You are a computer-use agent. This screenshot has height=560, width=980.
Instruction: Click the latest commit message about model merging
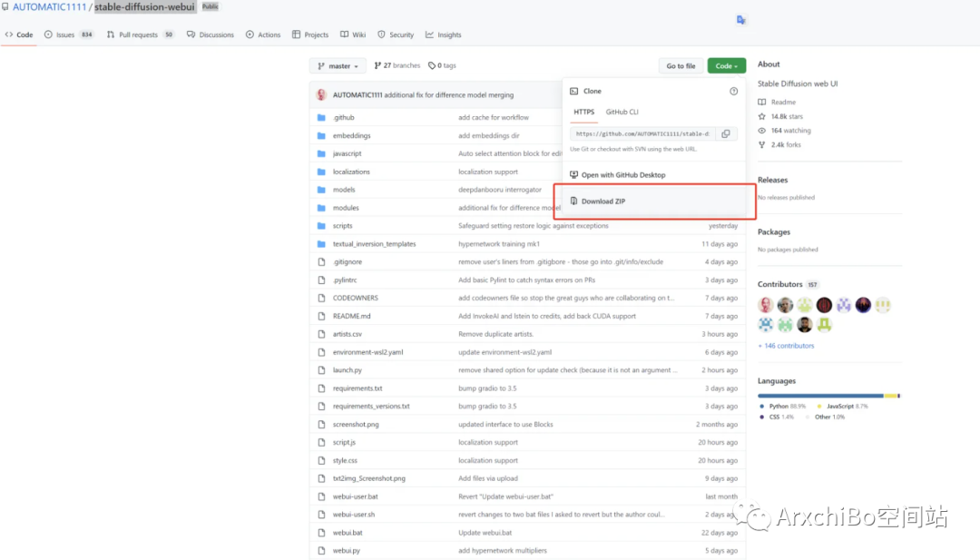point(449,95)
